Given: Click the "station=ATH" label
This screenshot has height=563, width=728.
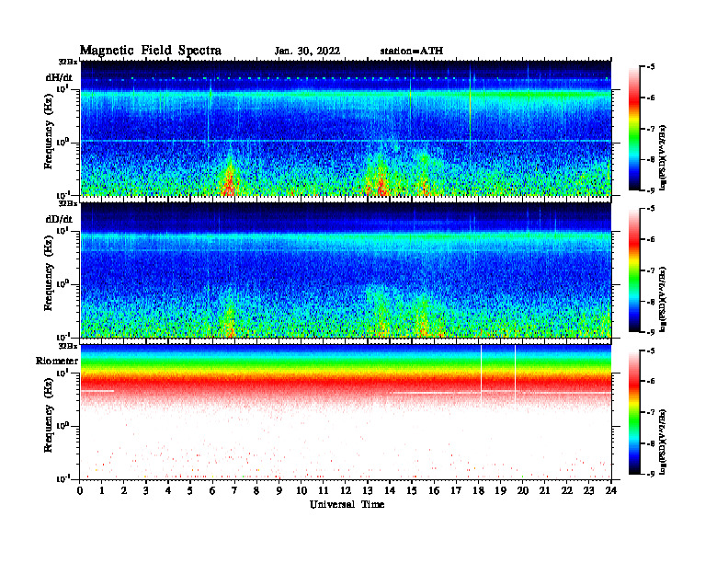Looking at the screenshot, I should coord(412,52).
